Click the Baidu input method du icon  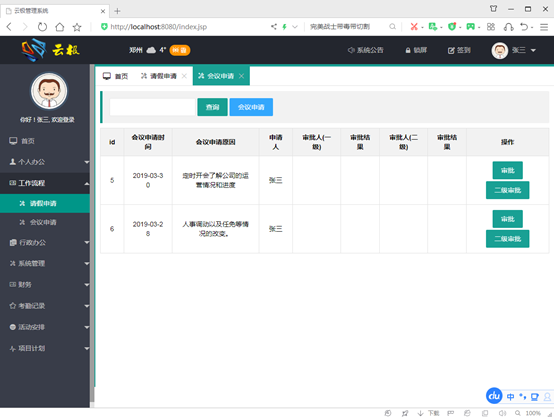pos(494,396)
